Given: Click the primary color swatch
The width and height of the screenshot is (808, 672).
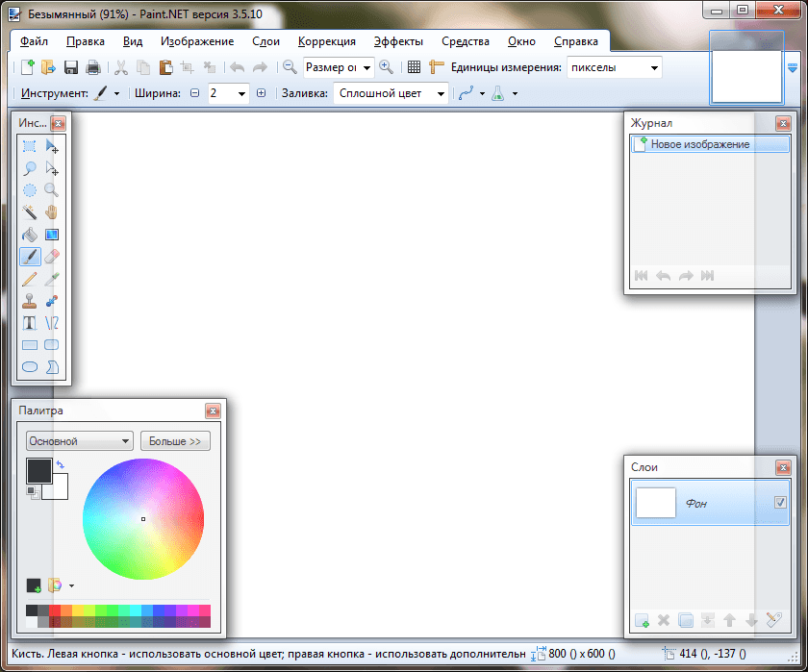Looking at the screenshot, I should (x=38, y=470).
